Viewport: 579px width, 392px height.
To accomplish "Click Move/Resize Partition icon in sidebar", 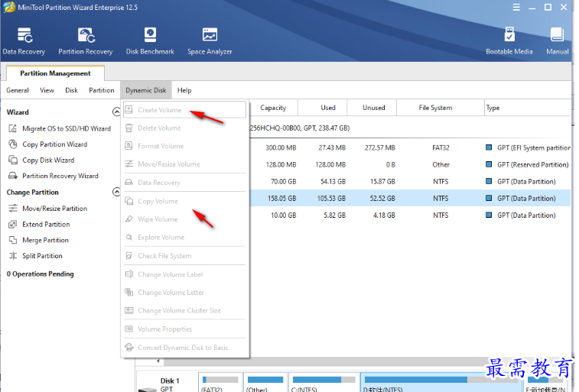I will [13, 209].
